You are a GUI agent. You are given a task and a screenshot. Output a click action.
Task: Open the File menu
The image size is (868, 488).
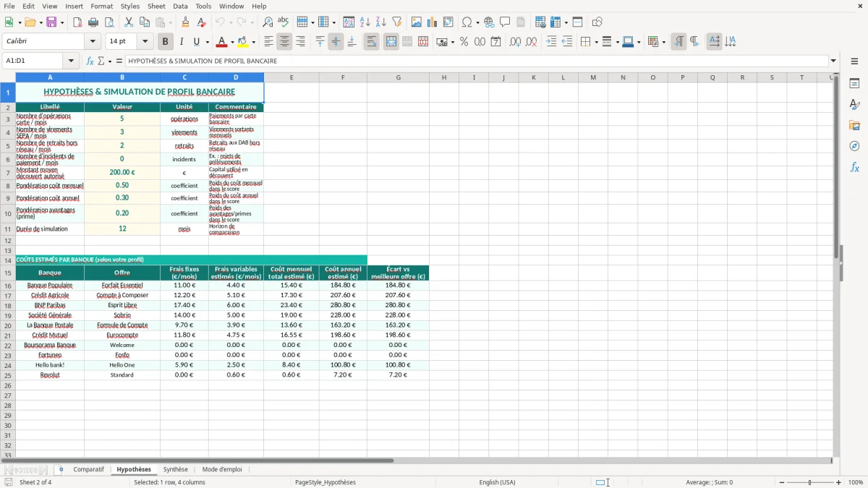[9, 6]
